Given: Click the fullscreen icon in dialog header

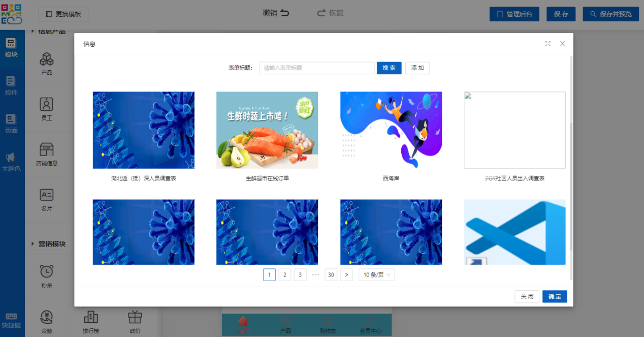Looking at the screenshot, I should pyautogui.click(x=548, y=44).
